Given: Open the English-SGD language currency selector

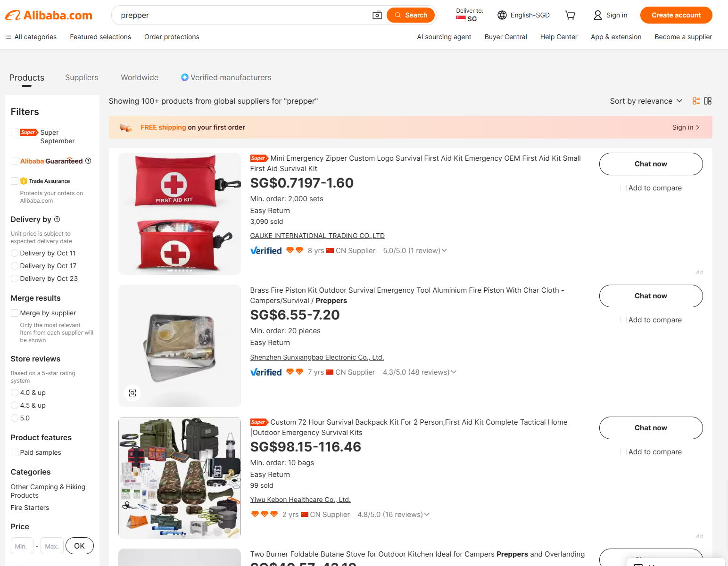Looking at the screenshot, I should (x=523, y=15).
